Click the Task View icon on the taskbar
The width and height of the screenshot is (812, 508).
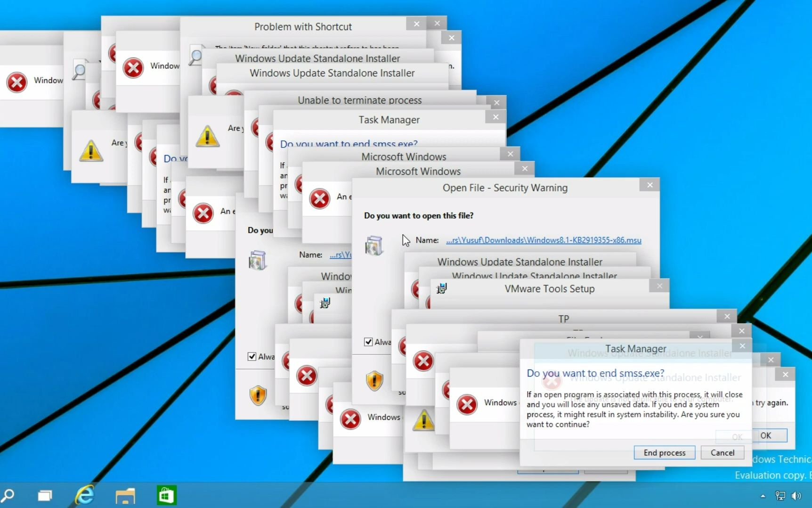(x=45, y=496)
